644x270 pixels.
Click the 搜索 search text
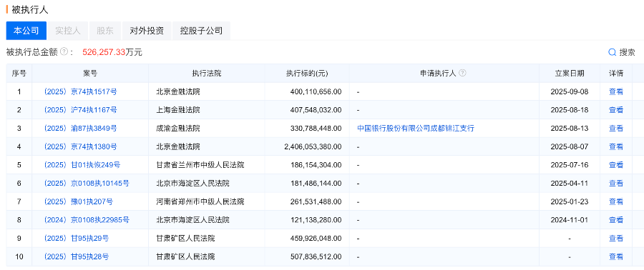coord(627,52)
